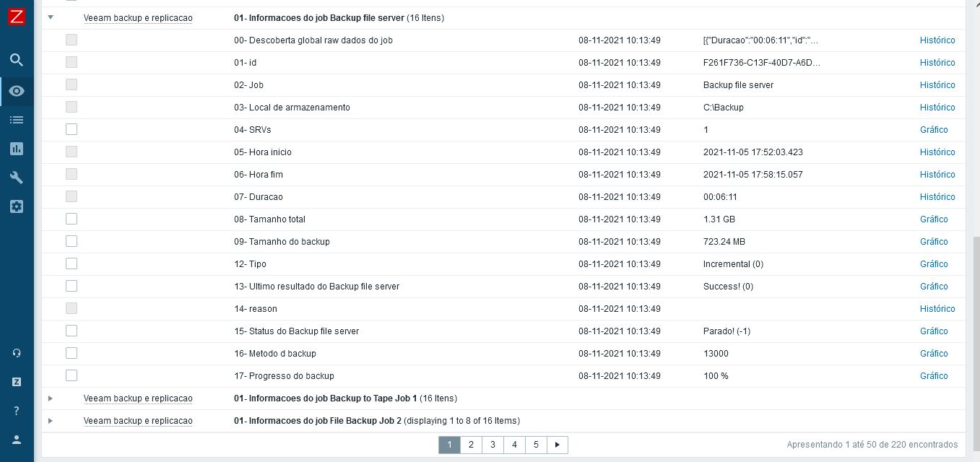
Task: Select value '13000'
Action: click(716, 354)
